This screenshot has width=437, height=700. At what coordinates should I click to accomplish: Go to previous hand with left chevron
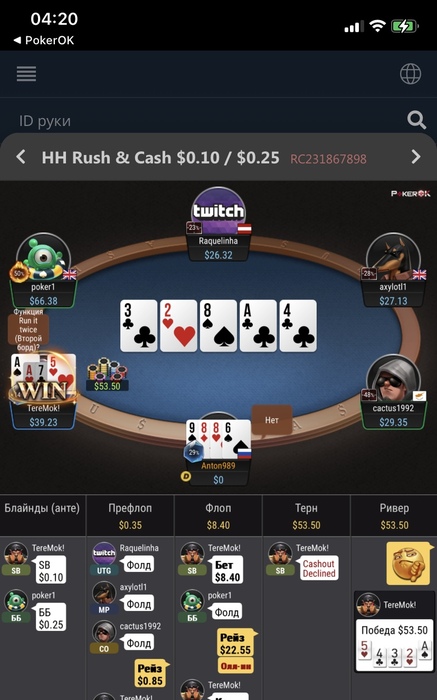[x=21, y=157]
